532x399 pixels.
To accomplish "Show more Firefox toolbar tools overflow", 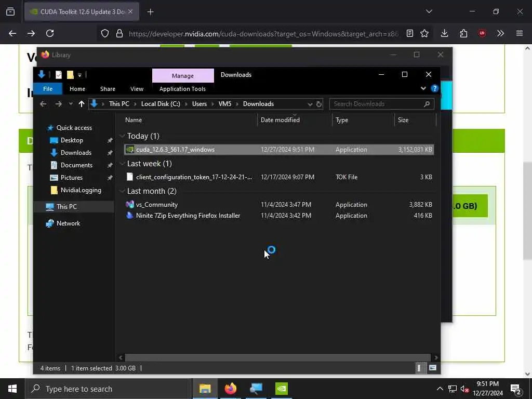I will tap(500, 33).
